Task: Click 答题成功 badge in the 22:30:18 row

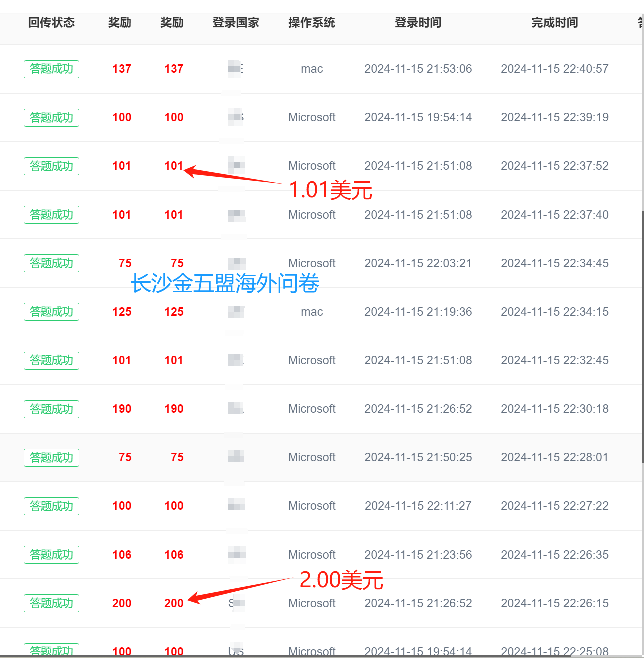Action: coord(51,409)
